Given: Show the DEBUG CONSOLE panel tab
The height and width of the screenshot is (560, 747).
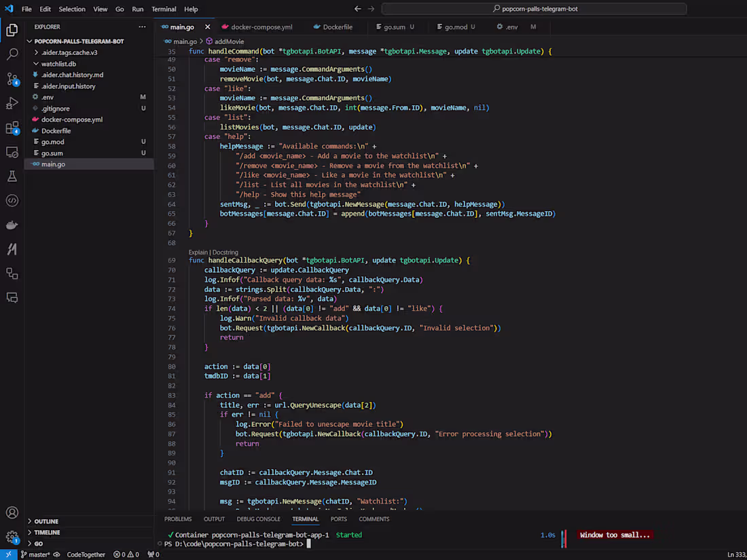Looking at the screenshot, I should point(258,519).
